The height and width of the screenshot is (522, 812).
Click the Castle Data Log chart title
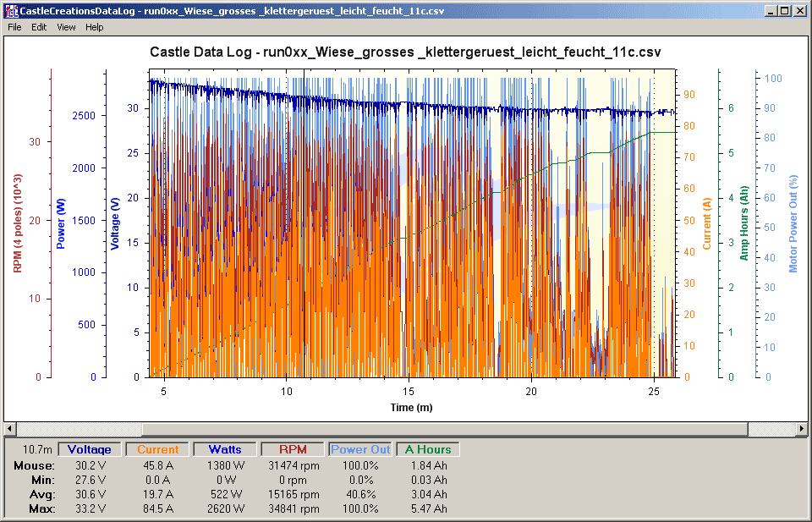click(405, 52)
